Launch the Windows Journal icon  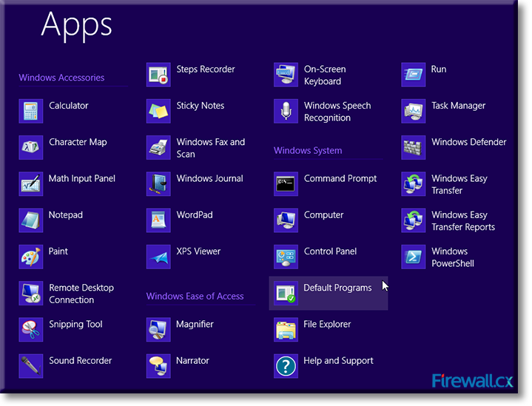click(x=158, y=184)
